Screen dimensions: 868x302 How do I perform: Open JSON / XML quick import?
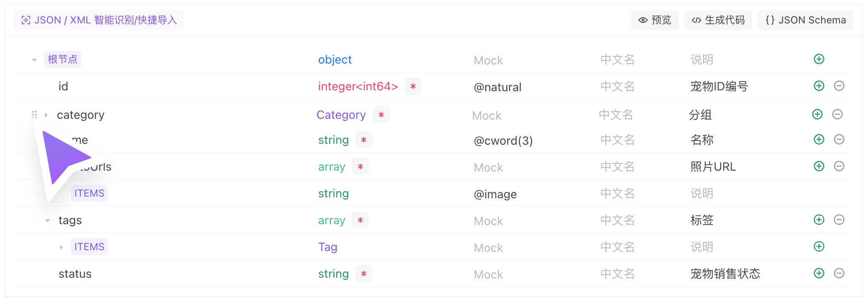[x=99, y=20]
